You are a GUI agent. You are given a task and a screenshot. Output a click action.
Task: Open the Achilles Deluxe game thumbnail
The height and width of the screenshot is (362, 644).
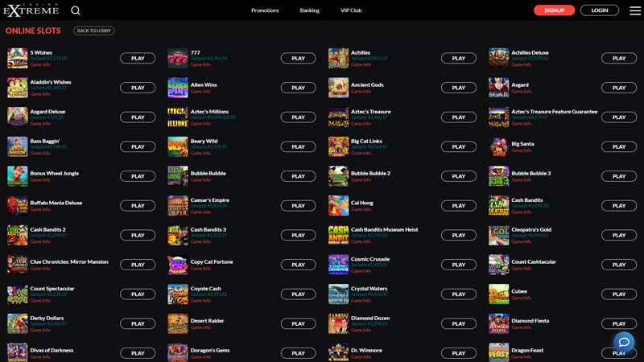point(498,58)
